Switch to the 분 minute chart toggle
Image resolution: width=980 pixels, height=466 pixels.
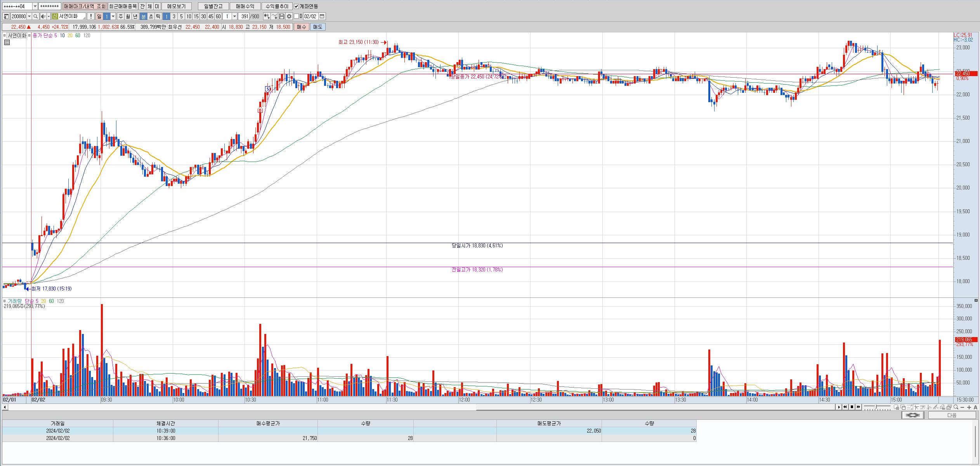point(143,16)
